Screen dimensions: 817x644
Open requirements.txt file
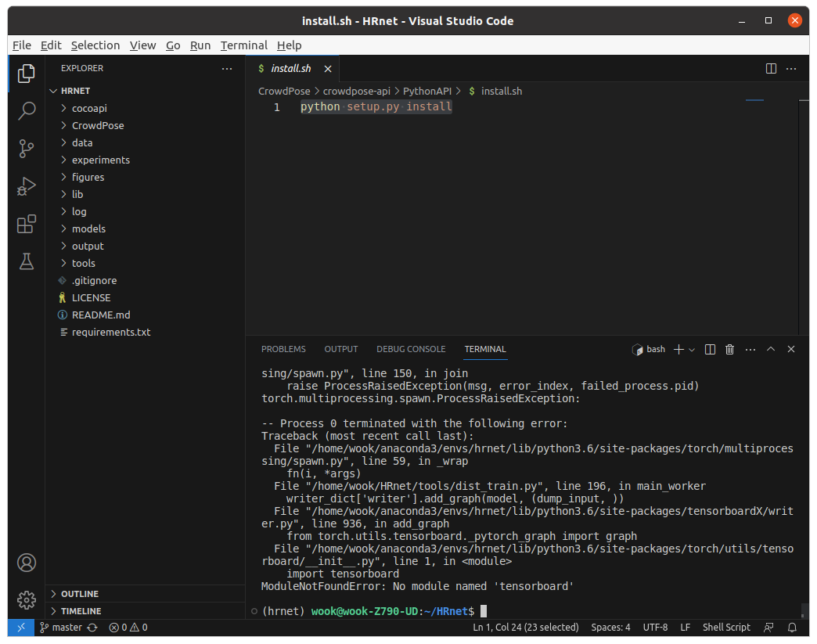(x=145, y=332)
